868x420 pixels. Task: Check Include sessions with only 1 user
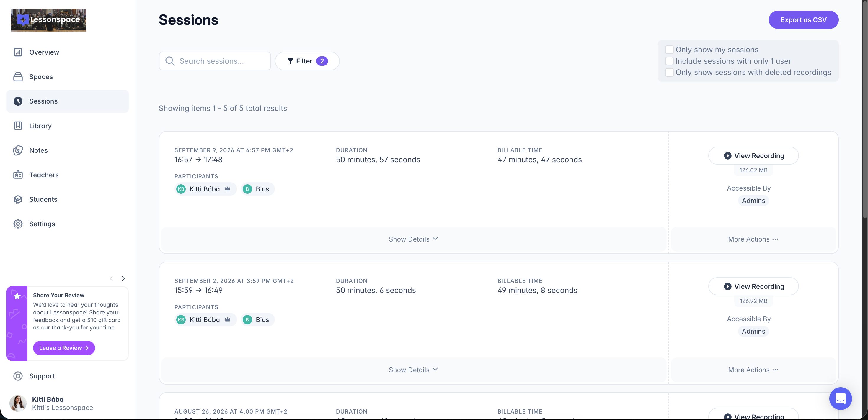[x=669, y=61]
